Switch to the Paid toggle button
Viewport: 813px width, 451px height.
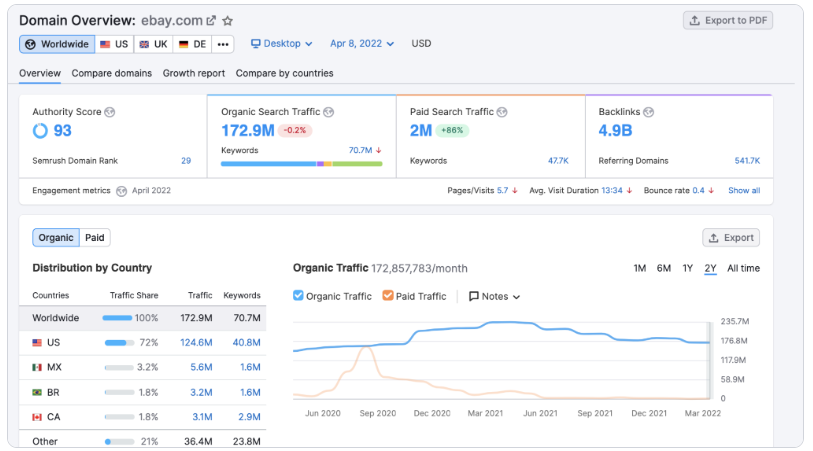pyautogui.click(x=95, y=237)
